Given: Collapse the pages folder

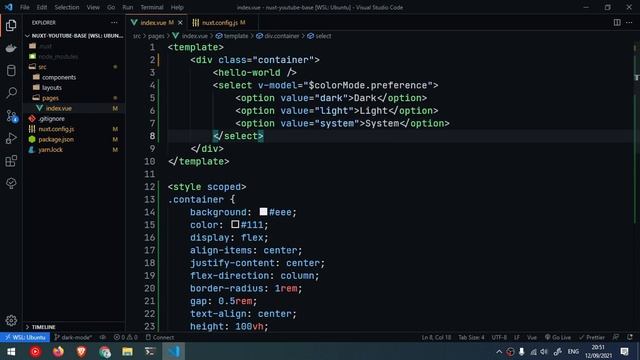Looking at the screenshot, I should [x=74, y=98].
